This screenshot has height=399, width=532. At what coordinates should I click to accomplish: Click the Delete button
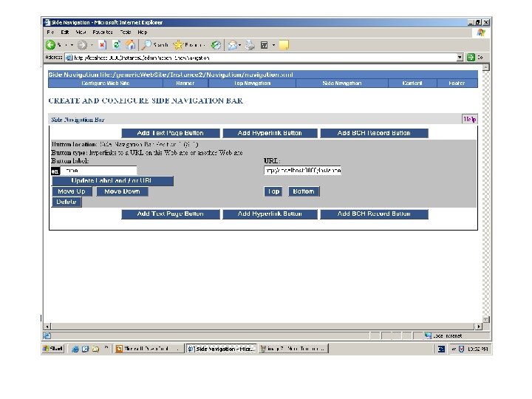(66, 202)
